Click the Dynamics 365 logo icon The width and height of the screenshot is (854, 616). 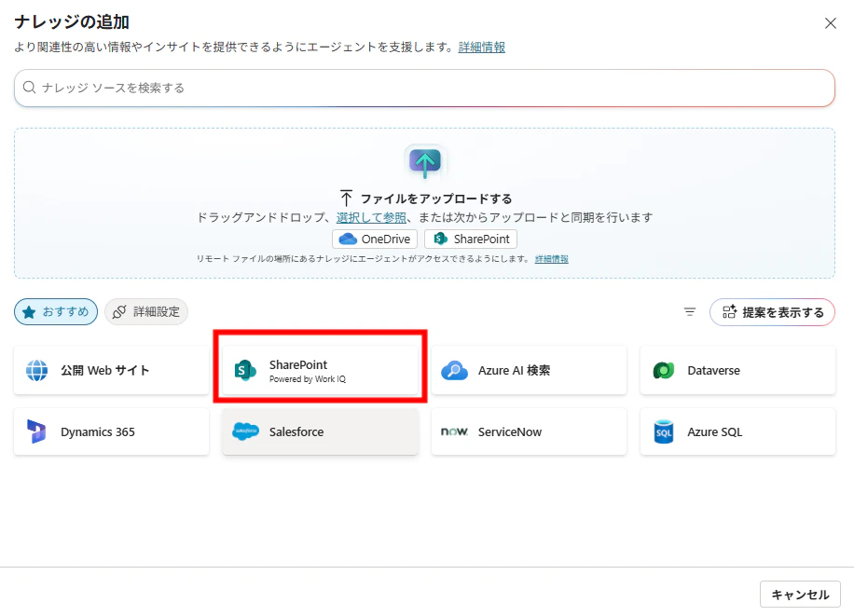(36, 431)
